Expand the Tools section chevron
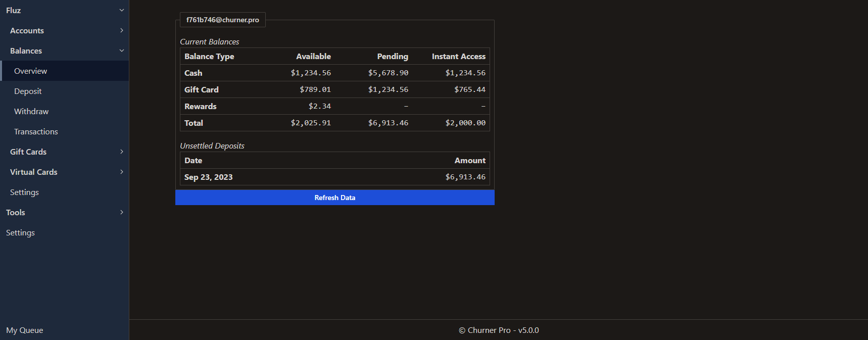This screenshot has width=868, height=340. [x=121, y=212]
